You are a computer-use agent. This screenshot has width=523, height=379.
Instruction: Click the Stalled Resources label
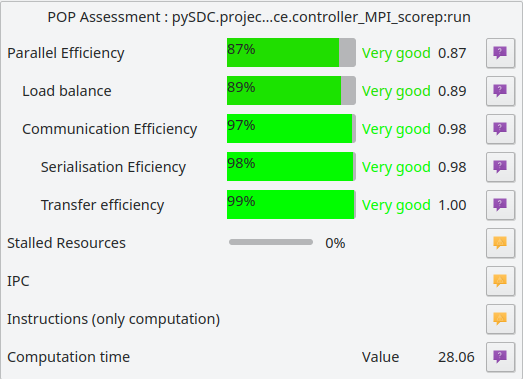pyautogui.click(x=66, y=243)
